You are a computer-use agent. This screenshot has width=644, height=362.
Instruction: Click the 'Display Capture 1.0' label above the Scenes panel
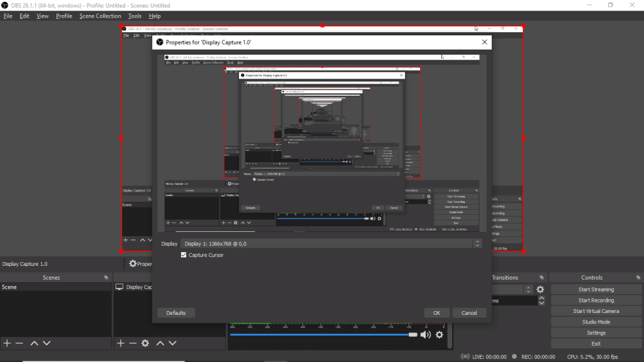(x=25, y=264)
